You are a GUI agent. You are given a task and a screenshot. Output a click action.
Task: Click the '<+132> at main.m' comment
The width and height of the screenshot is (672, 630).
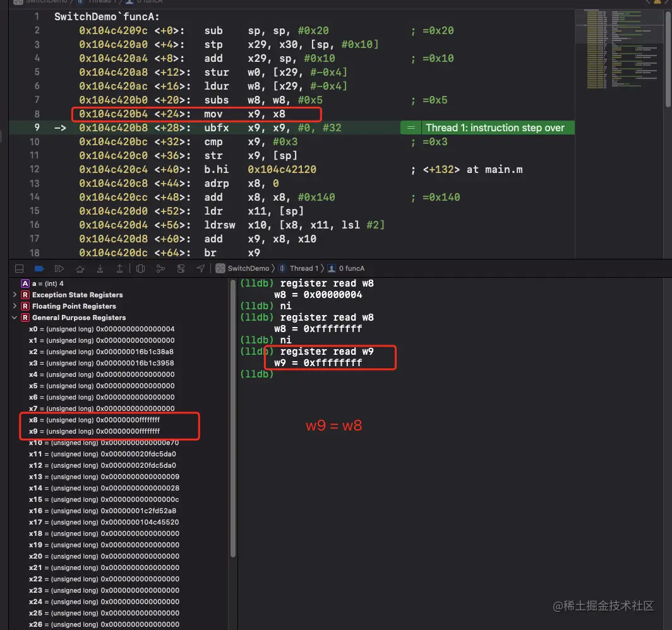pyautogui.click(x=467, y=170)
